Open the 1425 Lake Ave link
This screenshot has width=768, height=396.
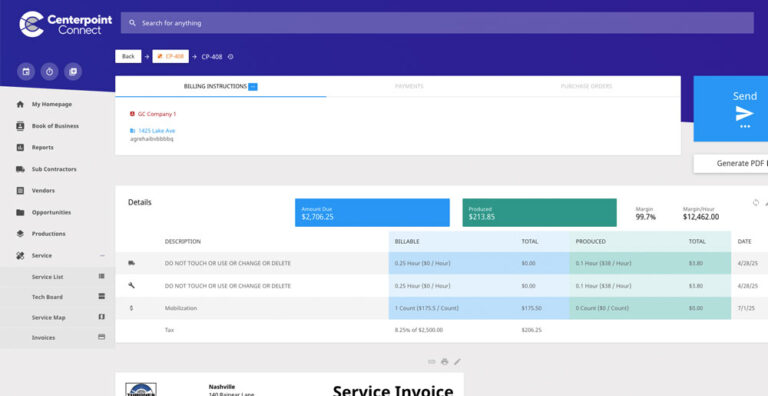click(x=156, y=131)
